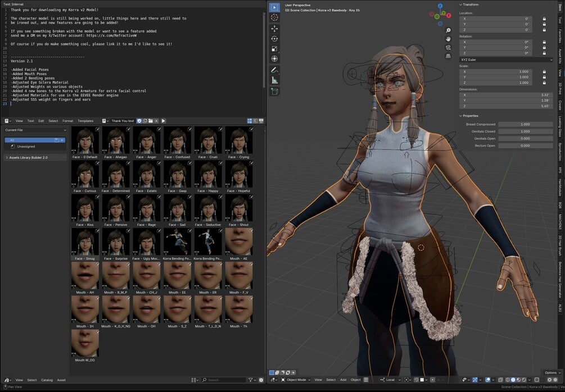Open the Format menu in text editor
The image size is (565, 392).
click(67, 121)
